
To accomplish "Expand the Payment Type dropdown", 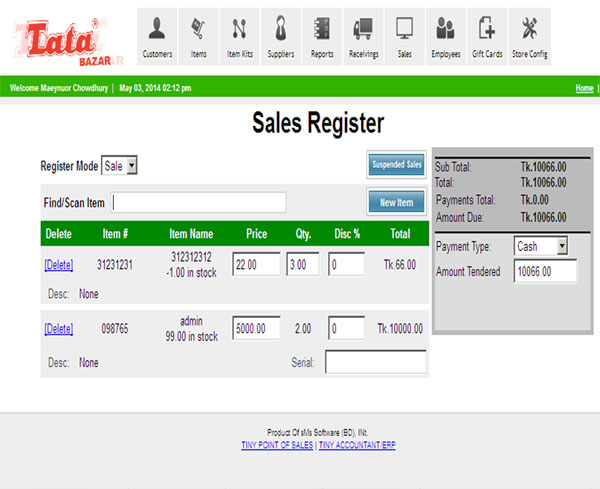I will pos(540,245).
